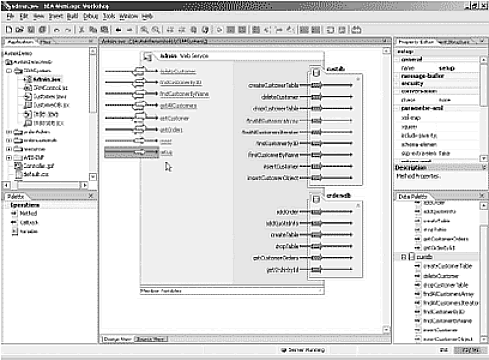Screen dimensions: 489x360
Task: Click the Variable icon in Palette
Action: pyautogui.click(x=14, y=231)
